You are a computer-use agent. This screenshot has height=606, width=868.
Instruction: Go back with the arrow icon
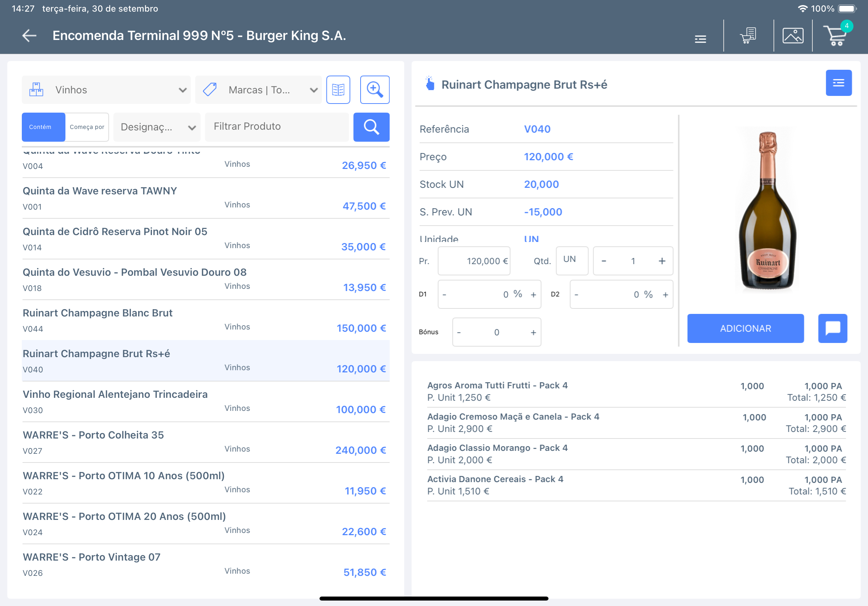click(x=29, y=36)
